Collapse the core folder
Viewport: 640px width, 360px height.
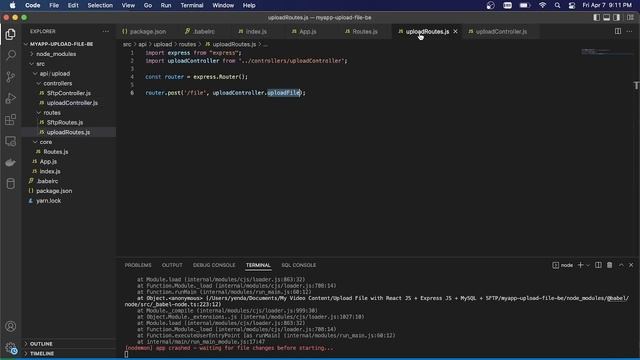(x=69, y=142)
